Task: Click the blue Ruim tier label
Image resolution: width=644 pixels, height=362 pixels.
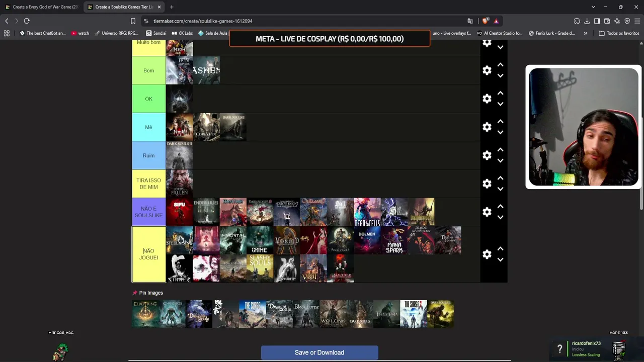Action: point(148,155)
